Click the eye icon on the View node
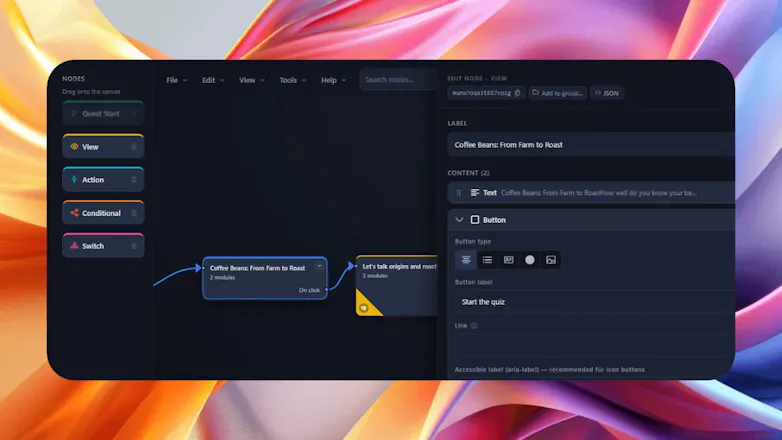Image resolution: width=782 pixels, height=440 pixels. pos(74,147)
